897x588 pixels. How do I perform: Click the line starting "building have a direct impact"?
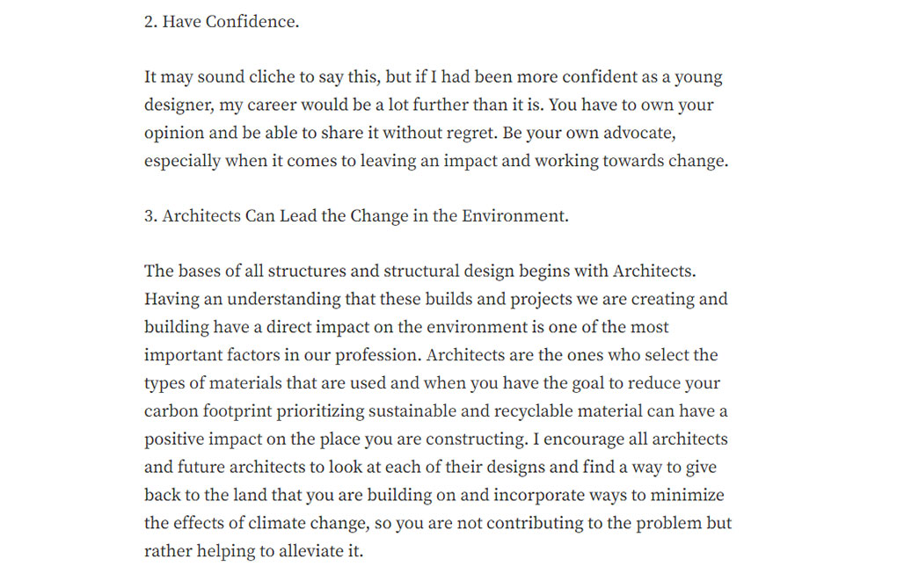(406, 327)
